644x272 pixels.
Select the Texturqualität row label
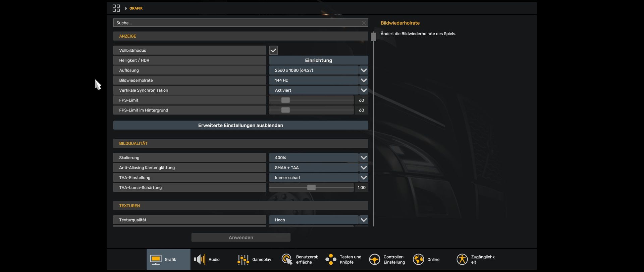[190, 220]
